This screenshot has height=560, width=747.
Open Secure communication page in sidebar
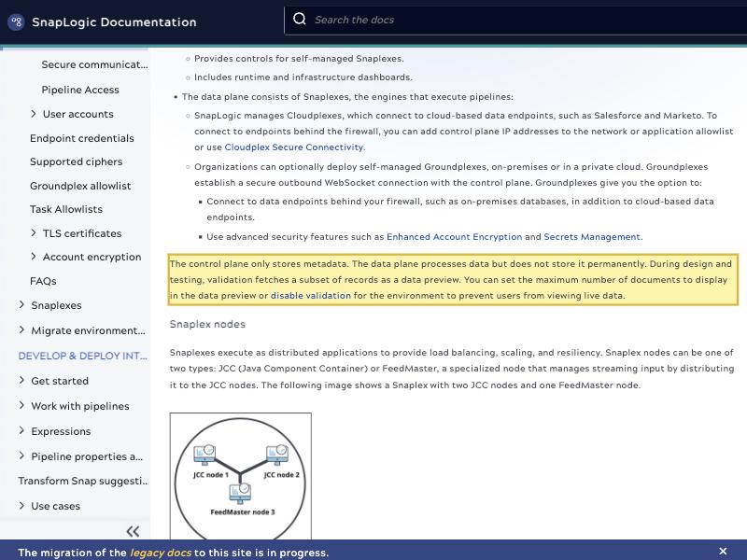[94, 64]
